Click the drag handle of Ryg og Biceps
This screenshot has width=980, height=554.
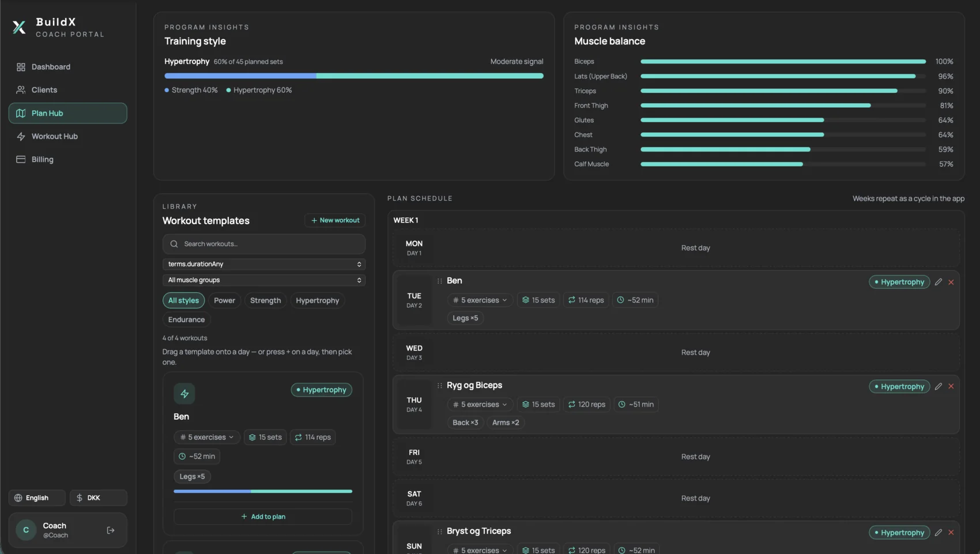(439, 386)
